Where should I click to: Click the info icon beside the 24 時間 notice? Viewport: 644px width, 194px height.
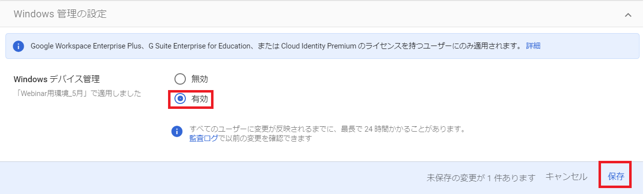coord(177,132)
